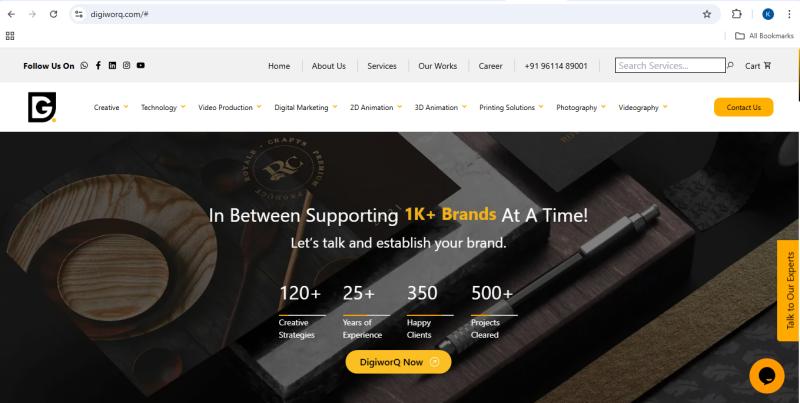This screenshot has height=403, width=800.
Task: Click the DigiworQ G logo
Action: (42, 107)
